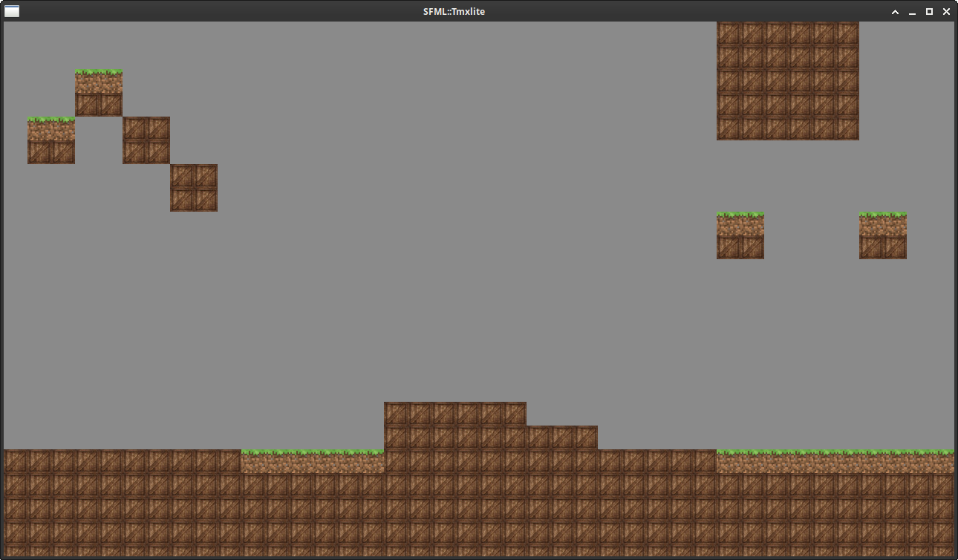Open the window menu icon in the title bar
Screen dimensions: 958x560
[x=12, y=11]
